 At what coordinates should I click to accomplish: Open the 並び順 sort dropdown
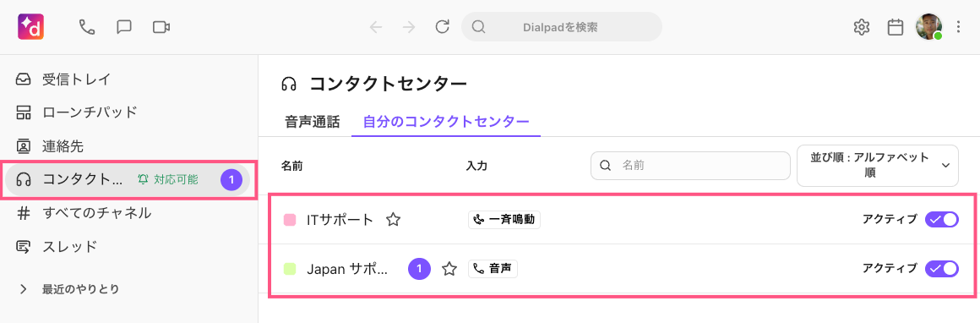(878, 165)
